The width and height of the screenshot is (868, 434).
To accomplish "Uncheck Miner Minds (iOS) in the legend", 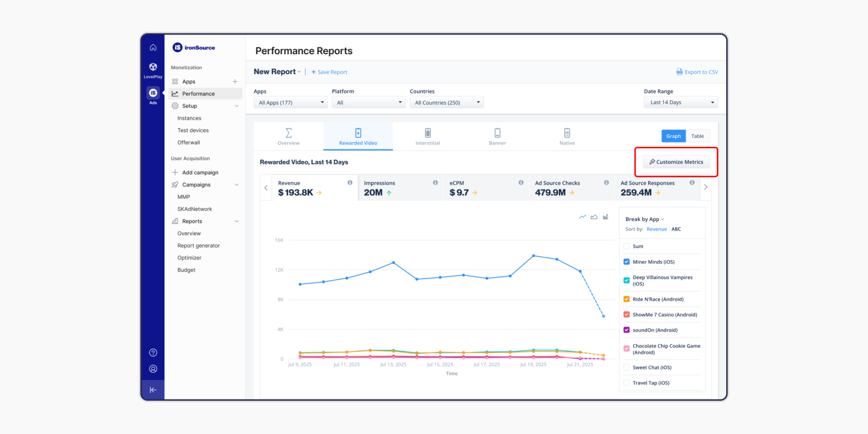I will [626, 262].
